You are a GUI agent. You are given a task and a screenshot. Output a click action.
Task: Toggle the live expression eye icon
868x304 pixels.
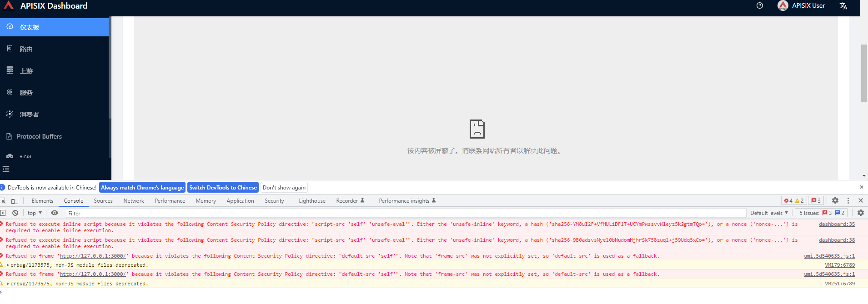[55, 213]
